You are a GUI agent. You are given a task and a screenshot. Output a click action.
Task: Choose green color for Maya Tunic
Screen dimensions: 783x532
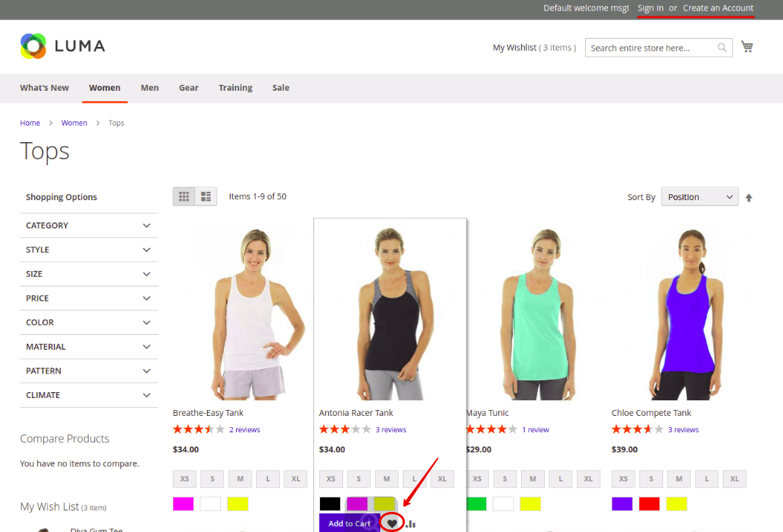(x=476, y=504)
